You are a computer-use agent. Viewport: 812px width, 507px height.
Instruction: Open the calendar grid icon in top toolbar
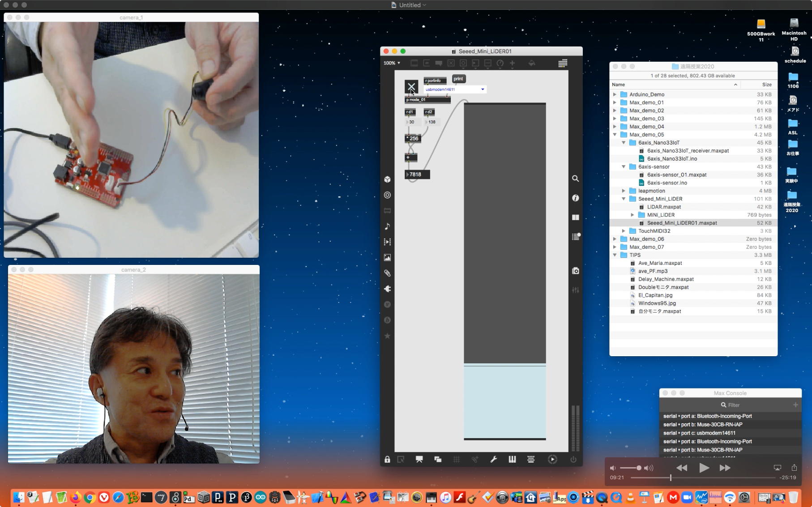563,63
